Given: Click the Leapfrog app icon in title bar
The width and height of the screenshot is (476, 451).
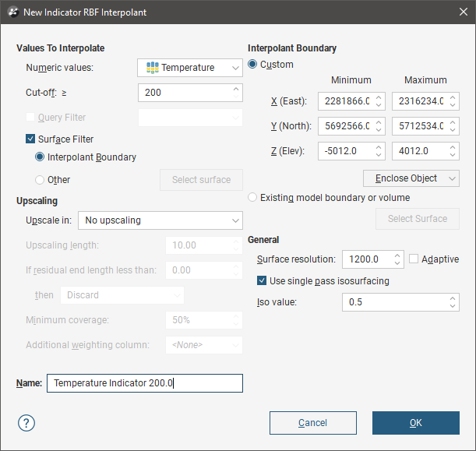Looking at the screenshot, I should 12,12.
